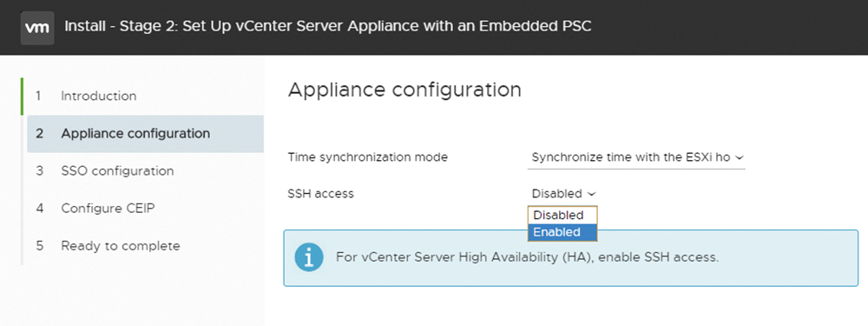Choose Enabled in SSH access list

[x=562, y=232]
